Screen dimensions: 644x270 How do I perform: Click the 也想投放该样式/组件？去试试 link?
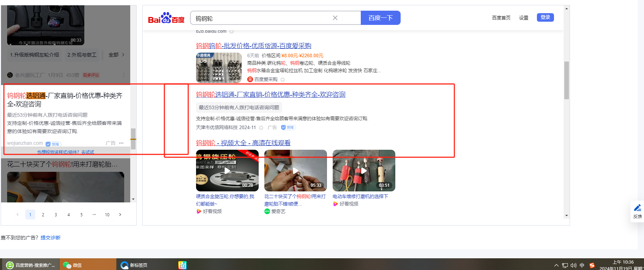tap(66, 152)
